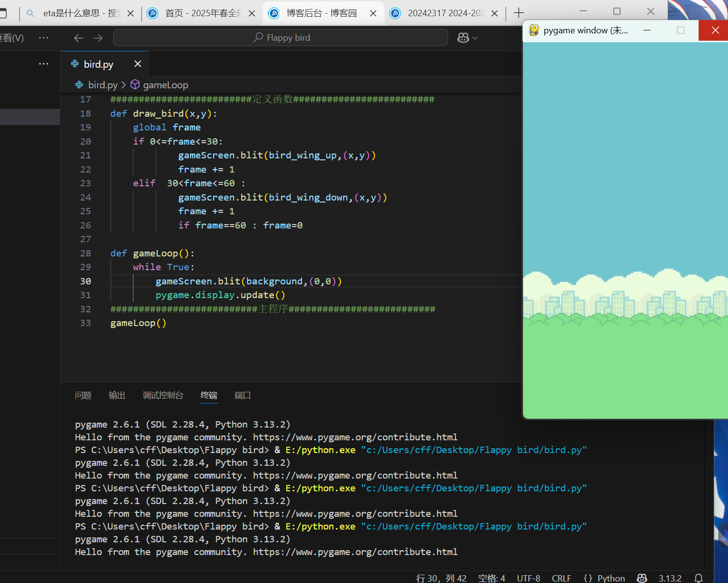Click gameLoop symbol in the breadcrumb
This screenshot has height=583, width=728.
(x=166, y=85)
